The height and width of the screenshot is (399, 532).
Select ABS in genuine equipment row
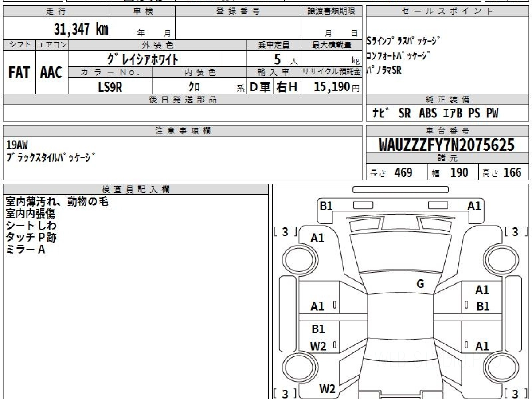(428, 113)
